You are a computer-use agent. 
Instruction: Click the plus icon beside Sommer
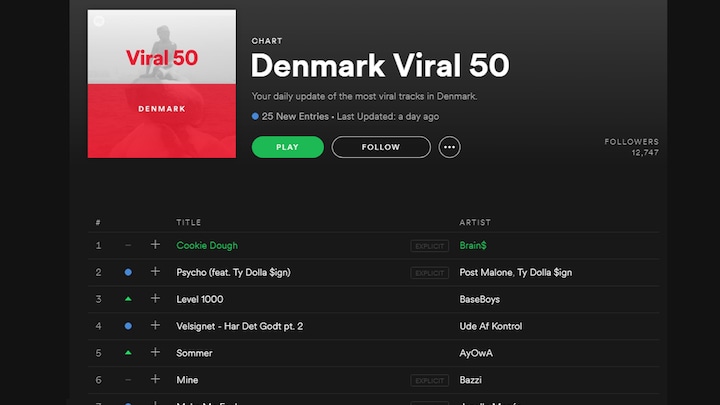[155, 353]
